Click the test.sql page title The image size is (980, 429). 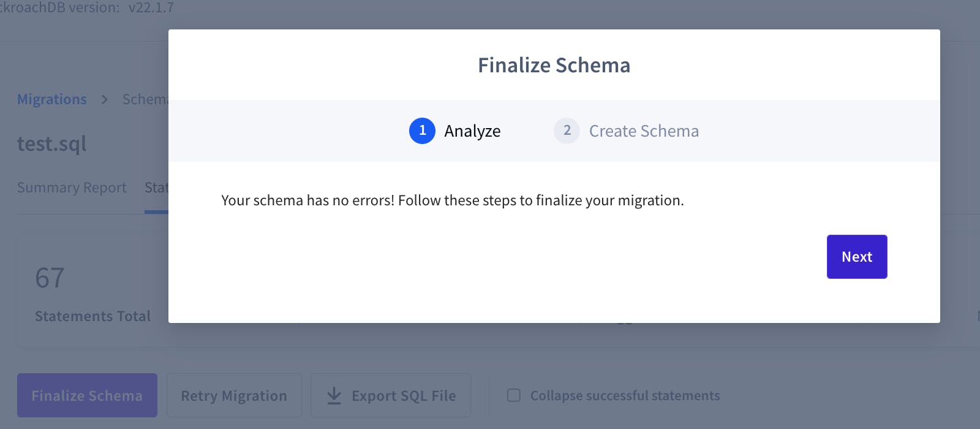click(52, 143)
